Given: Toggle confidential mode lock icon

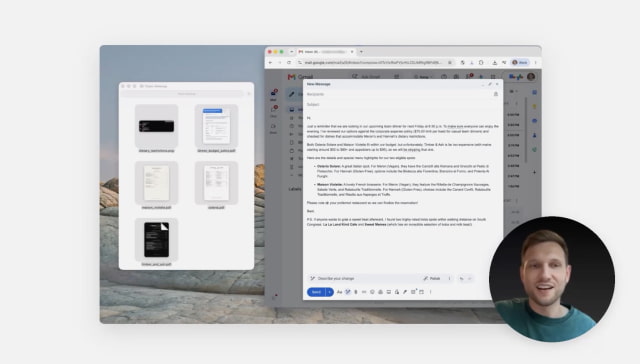Looking at the screenshot, I should coord(397,292).
